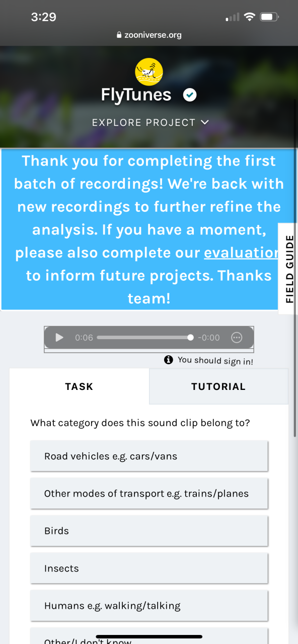
Task: Tap the Wi-Fi icon in status bar
Action: pos(249,17)
